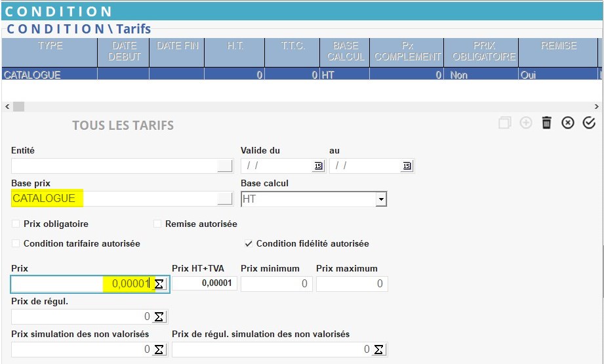This screenshot has height=364, width=604.
Task: Toggle Condition tarifaire autorisée checkbox
Action: click(x=16, y=244)
